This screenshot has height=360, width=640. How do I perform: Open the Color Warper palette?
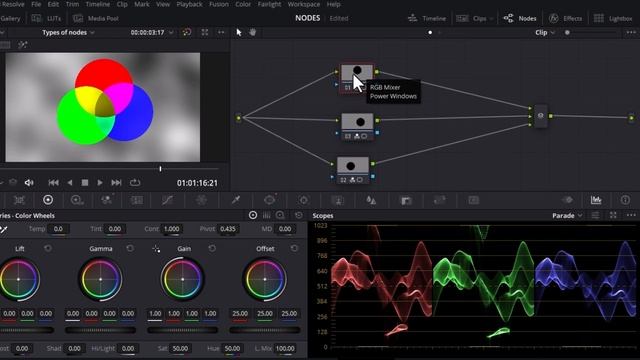tap(201, 200)
